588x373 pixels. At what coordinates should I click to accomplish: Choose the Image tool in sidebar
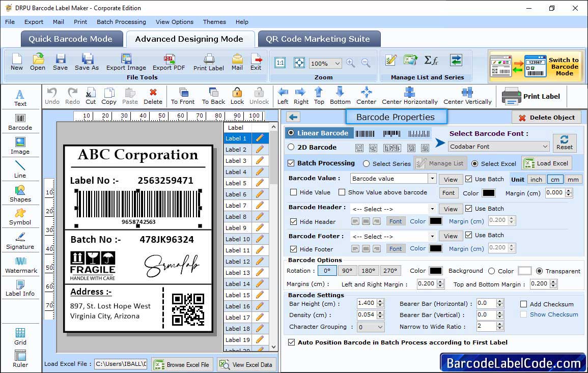20,146
